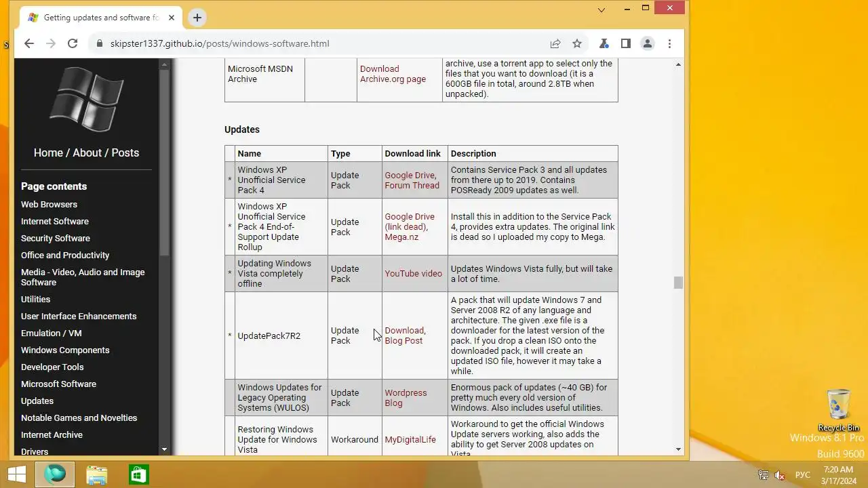Jump to Web Browsers section
This screenshot has height=488, width=868.
pyautogui.click(x=49, y=204)
